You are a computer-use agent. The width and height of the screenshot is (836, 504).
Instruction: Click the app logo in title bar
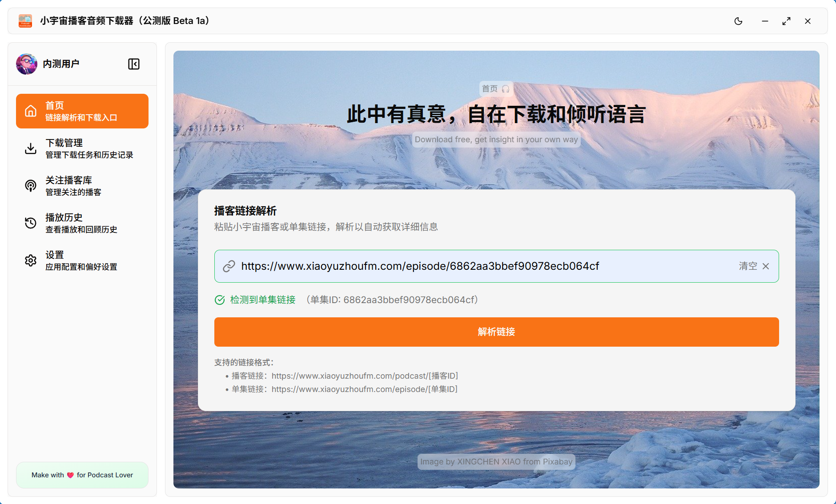25,21
